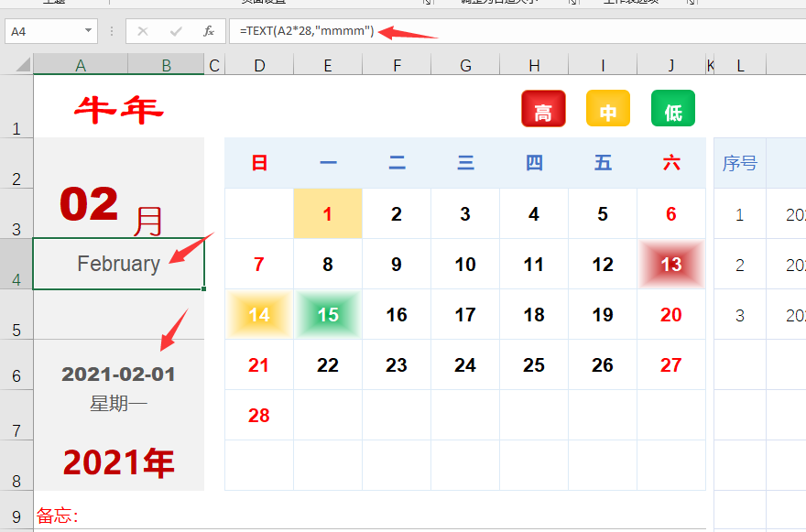Click serial number 3 in 序号 column
The image size is (806, 532).
(x=740, y=315)
